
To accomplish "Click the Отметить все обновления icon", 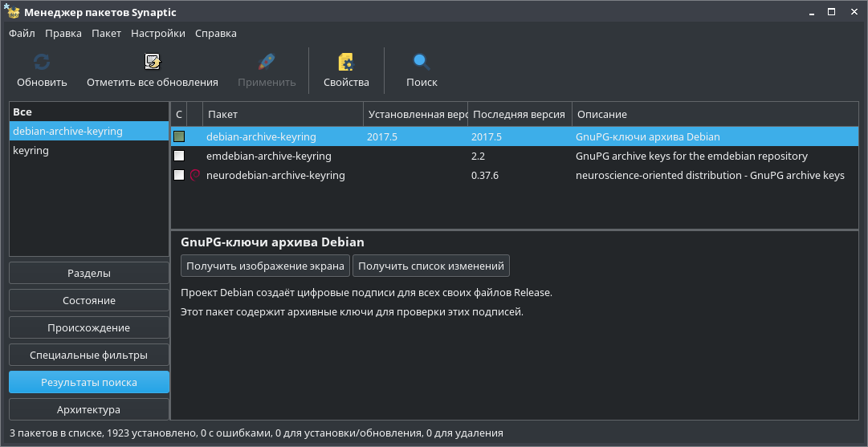I will pyautogui.click(x=153, y=62).
